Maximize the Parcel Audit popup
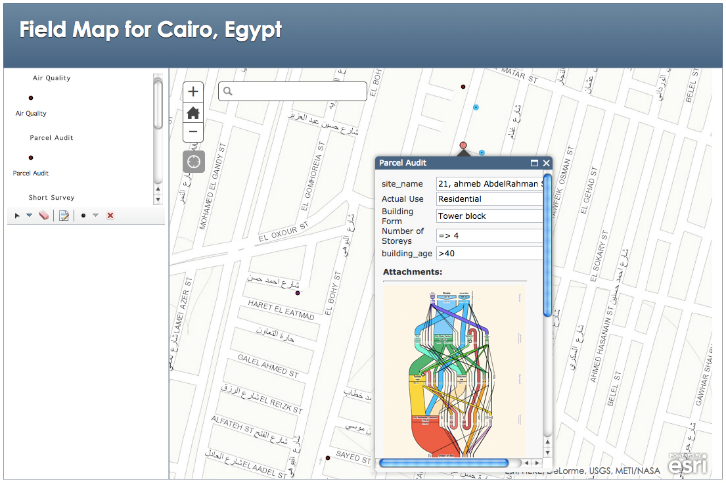Image resolution: width=726 pixels, height=483 pixels. (534, 163)
